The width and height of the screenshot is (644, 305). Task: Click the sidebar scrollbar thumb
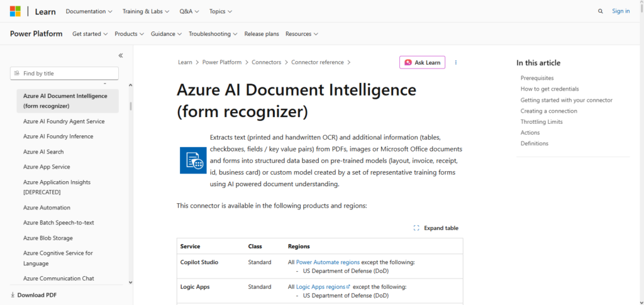131,106
